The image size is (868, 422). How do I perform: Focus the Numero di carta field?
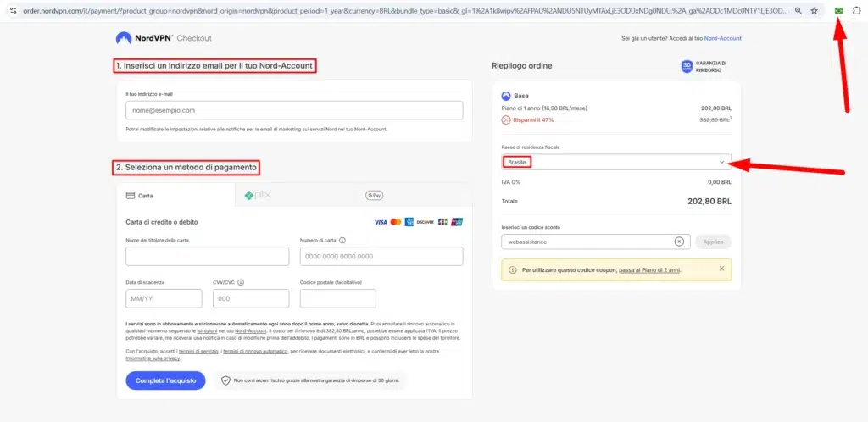[381, 256]
